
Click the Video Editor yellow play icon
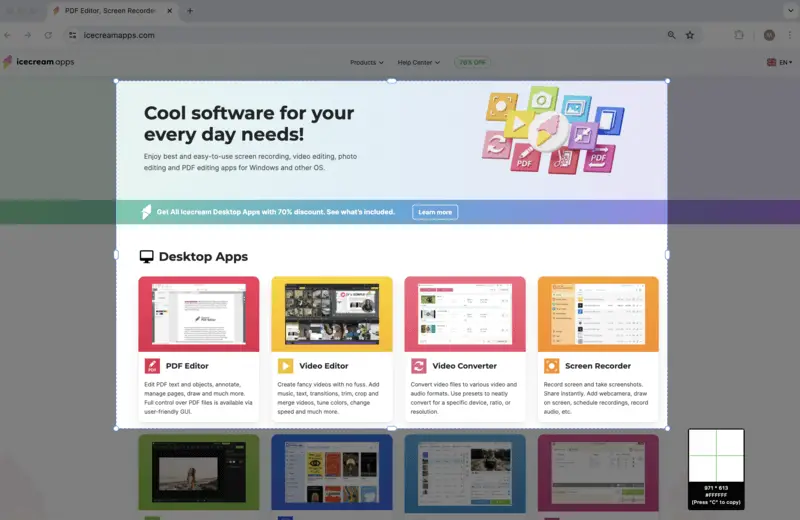coord(285,366)
